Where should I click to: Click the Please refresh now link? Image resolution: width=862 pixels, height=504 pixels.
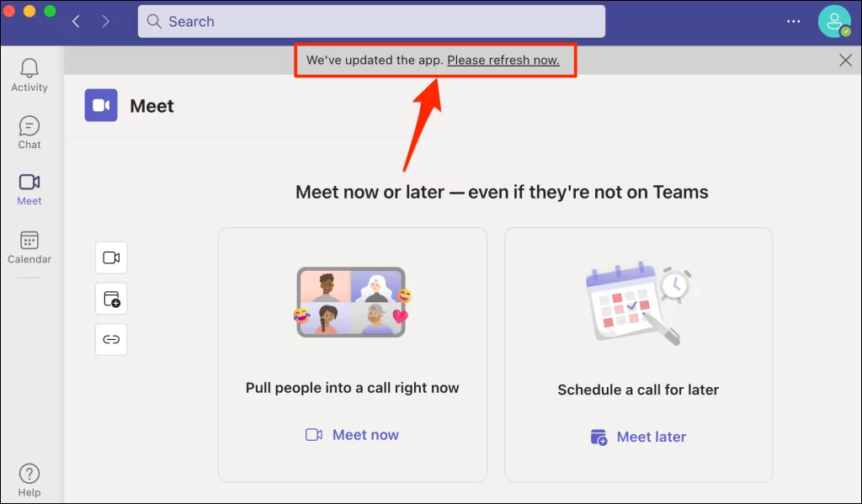coord(503,60)
